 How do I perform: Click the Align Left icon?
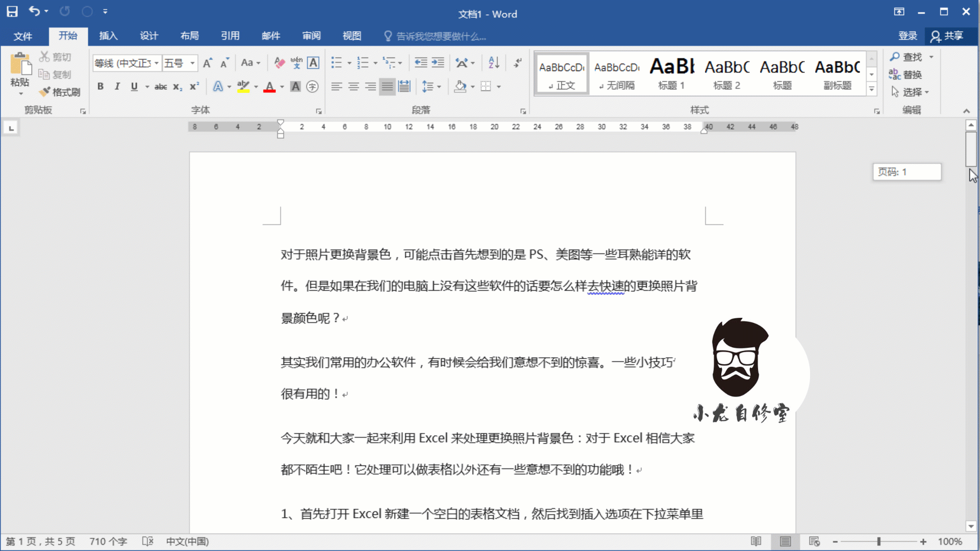pyautogui.click(x=336, y=87)
